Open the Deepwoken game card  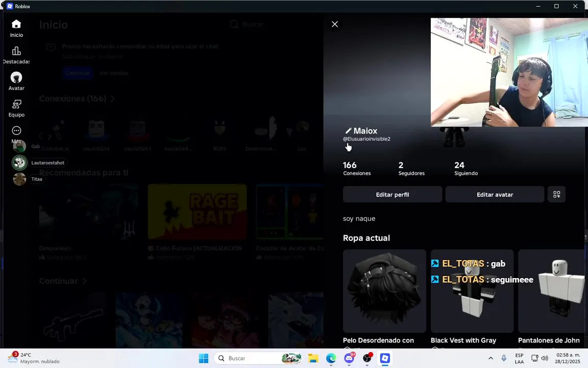[x=88, y=212]
